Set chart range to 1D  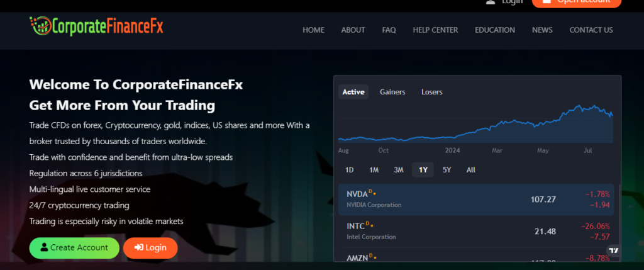pyautogui.click(x=349, y=170)
